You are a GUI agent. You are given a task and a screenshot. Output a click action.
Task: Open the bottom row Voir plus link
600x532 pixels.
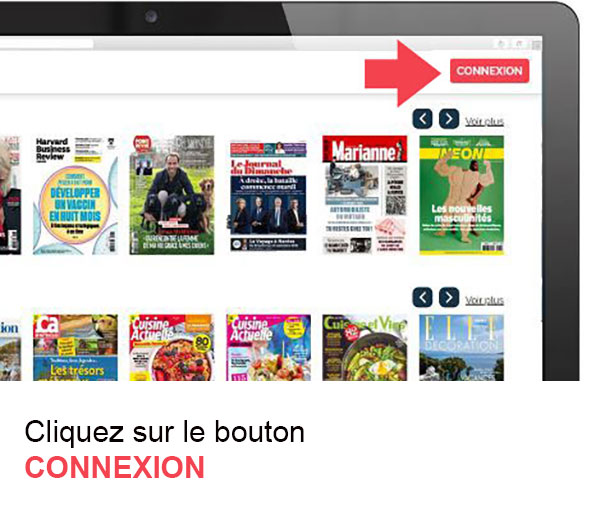click(x=484, y=300)
